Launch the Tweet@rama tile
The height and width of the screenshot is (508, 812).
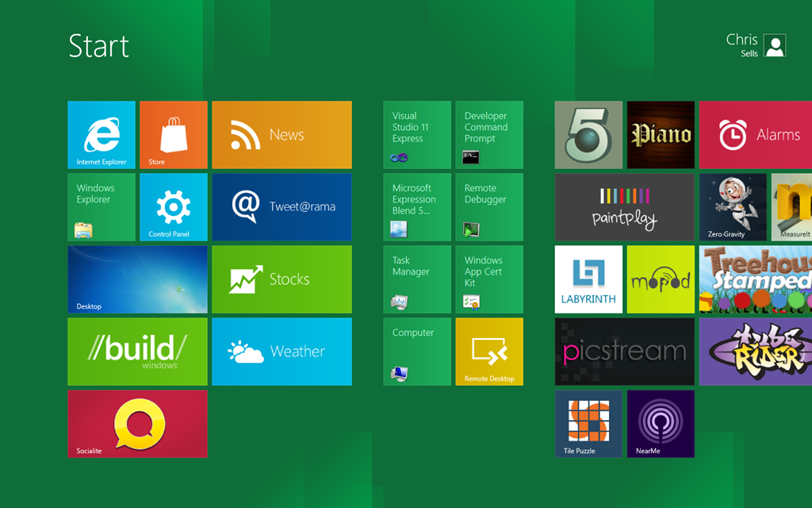[x=282, y=207]
